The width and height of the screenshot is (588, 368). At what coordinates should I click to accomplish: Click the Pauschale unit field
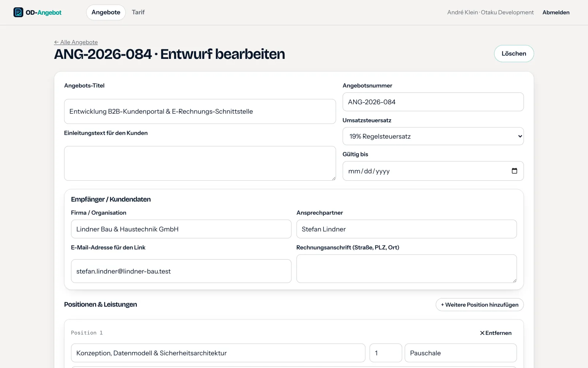tap(460, 353)
